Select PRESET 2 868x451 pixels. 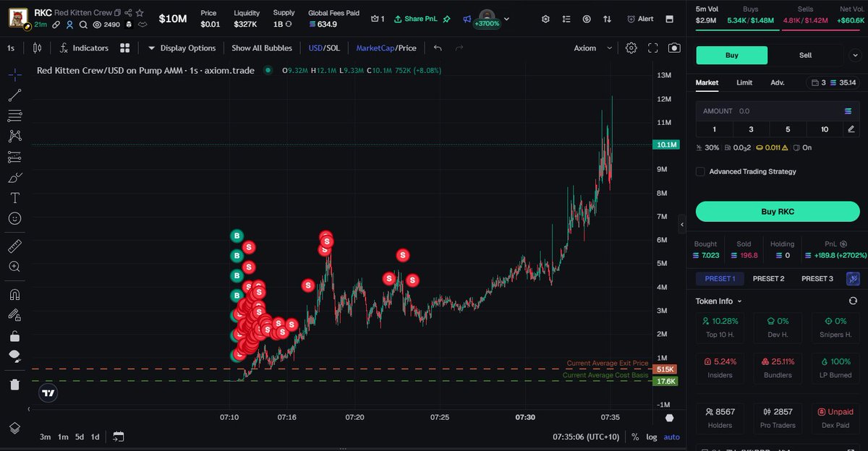[768, 278]
